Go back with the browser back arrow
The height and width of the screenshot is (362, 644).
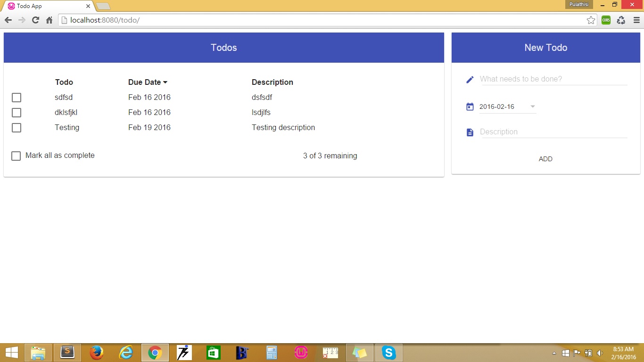click(x=8, y=20)
